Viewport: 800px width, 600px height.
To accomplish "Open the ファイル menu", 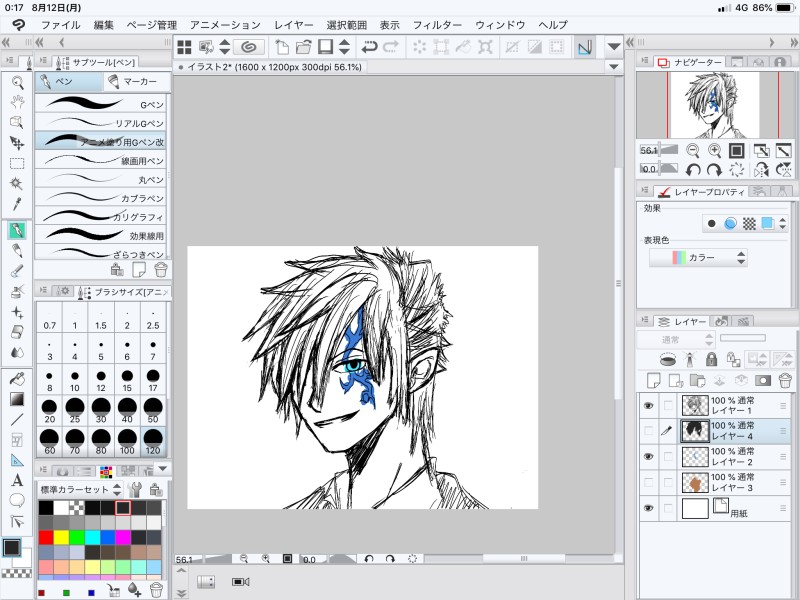I will click(60, 24).
